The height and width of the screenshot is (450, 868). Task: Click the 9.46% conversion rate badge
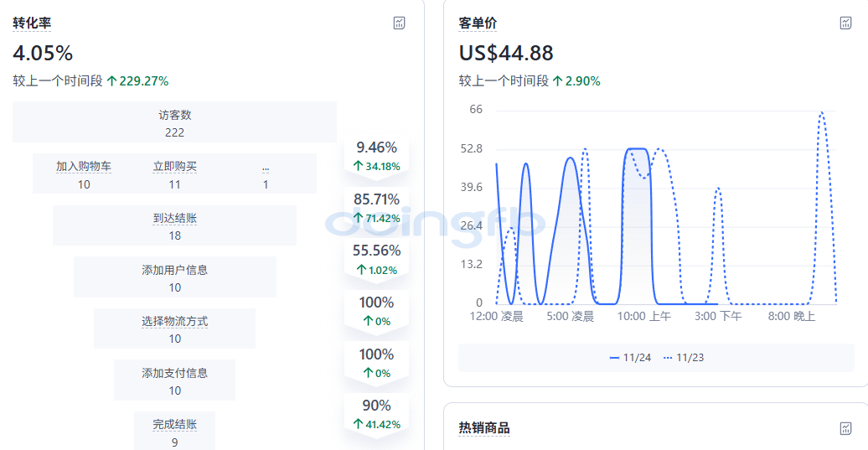pos(376,156)
